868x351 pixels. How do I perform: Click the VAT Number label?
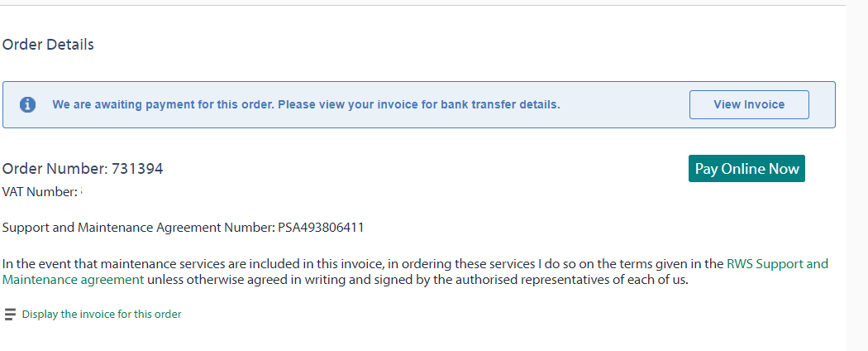[x=40, y=192]
